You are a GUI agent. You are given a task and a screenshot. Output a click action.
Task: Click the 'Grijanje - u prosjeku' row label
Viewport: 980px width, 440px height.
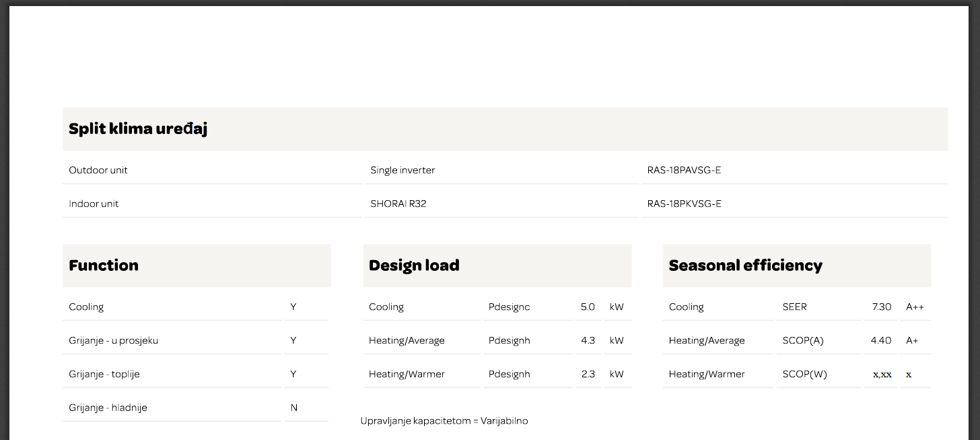pos(113,340)
